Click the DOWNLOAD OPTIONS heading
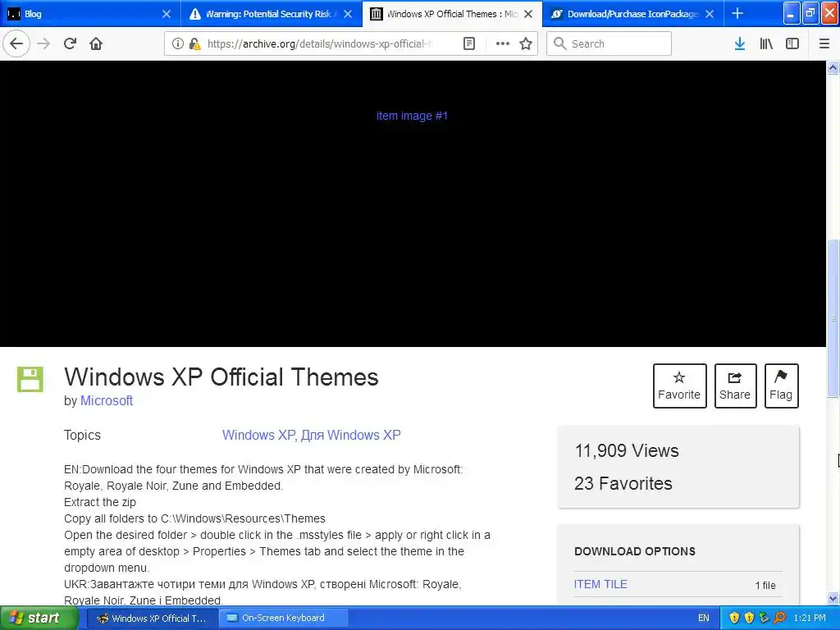Viewport: 840px width, 630px height. coord(635,551)
